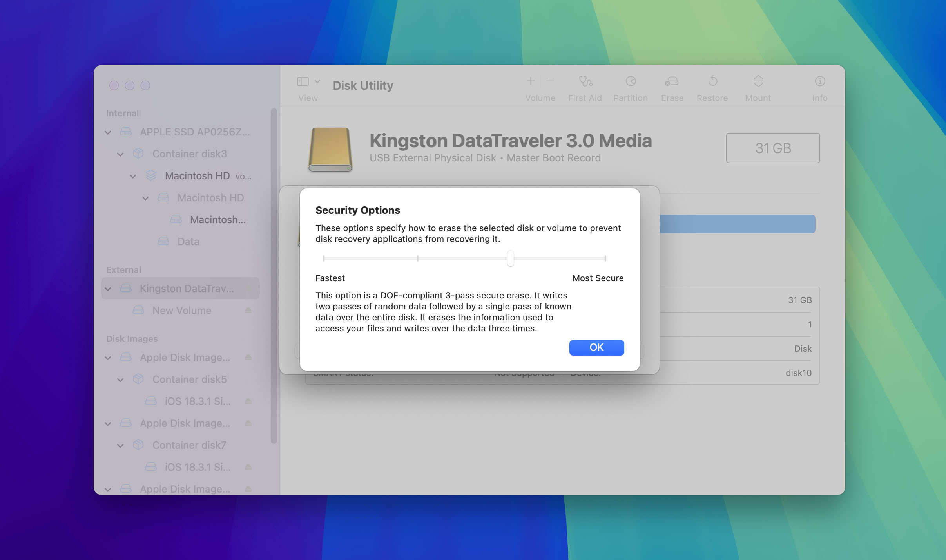
Task: Eject Kingston DataTraveler disk
Action: (x=248, y=288)
